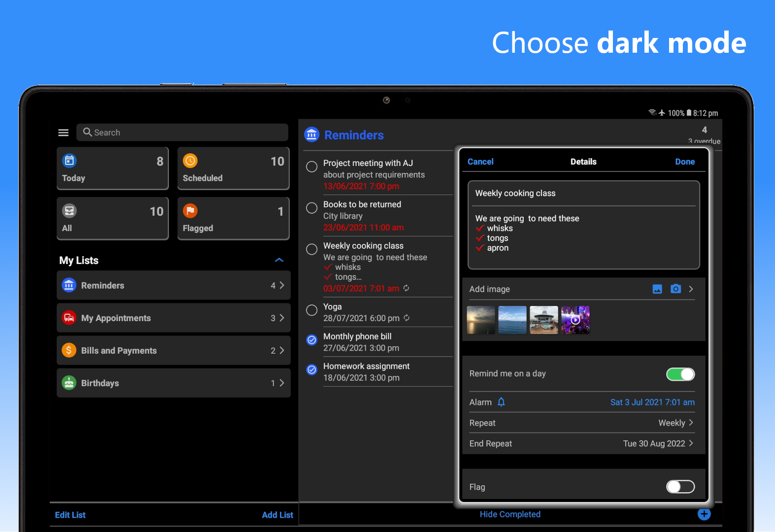Uncheck the Monthly phone bill reminder

(x=312, y=340)
